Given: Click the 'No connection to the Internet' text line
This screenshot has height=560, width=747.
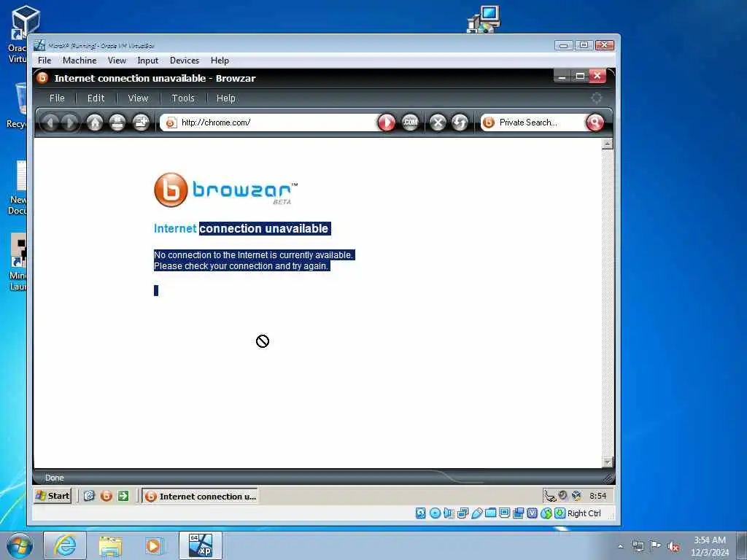Looking at the screenshot, I should pos(253,255).
